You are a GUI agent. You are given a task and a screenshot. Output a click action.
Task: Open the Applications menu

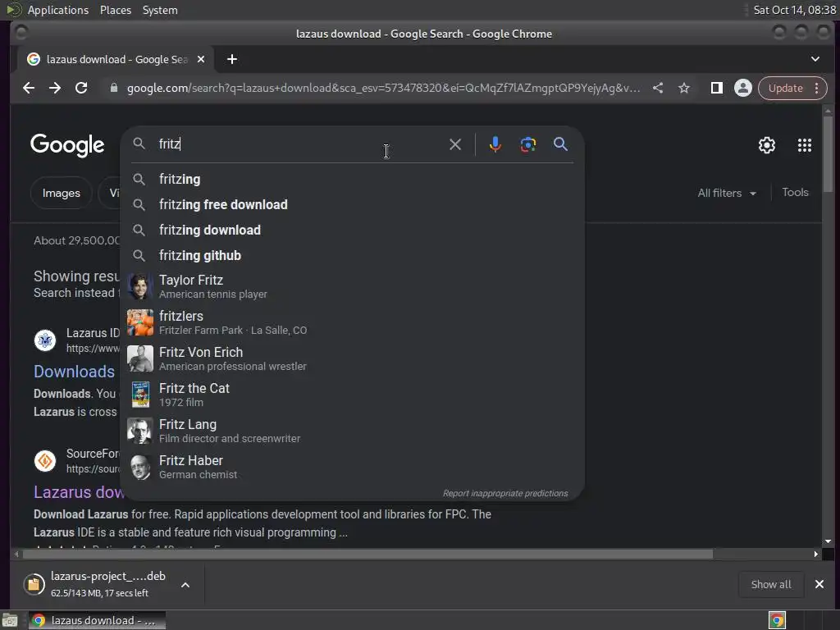click(x=58, y=10)
